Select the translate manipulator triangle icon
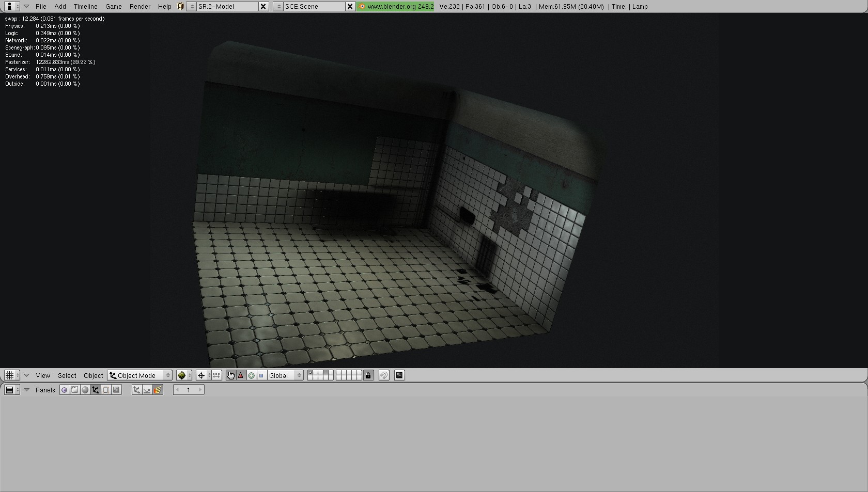 click(241, 375)
